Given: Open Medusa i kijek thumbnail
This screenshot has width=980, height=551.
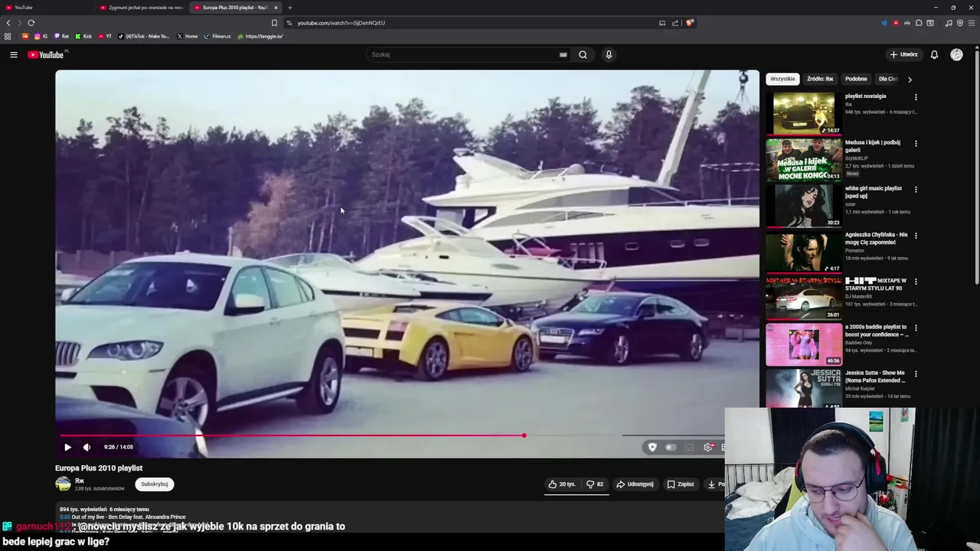Looking at the screenshot, I should click(804, 160).
